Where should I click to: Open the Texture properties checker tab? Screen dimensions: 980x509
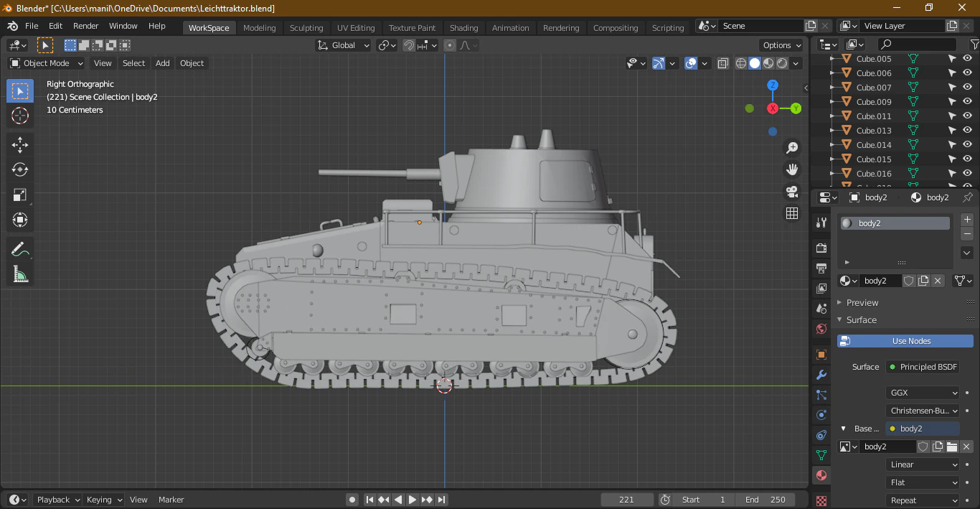tap(821, 500)
